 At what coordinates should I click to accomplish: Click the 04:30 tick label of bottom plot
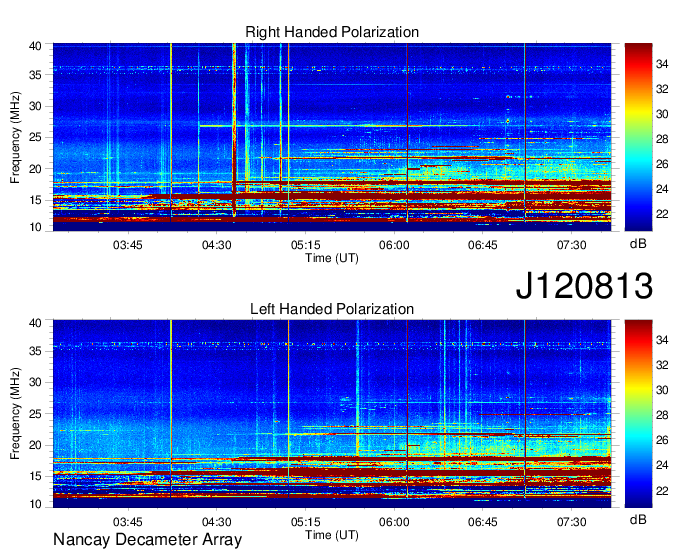click(216, 522)
